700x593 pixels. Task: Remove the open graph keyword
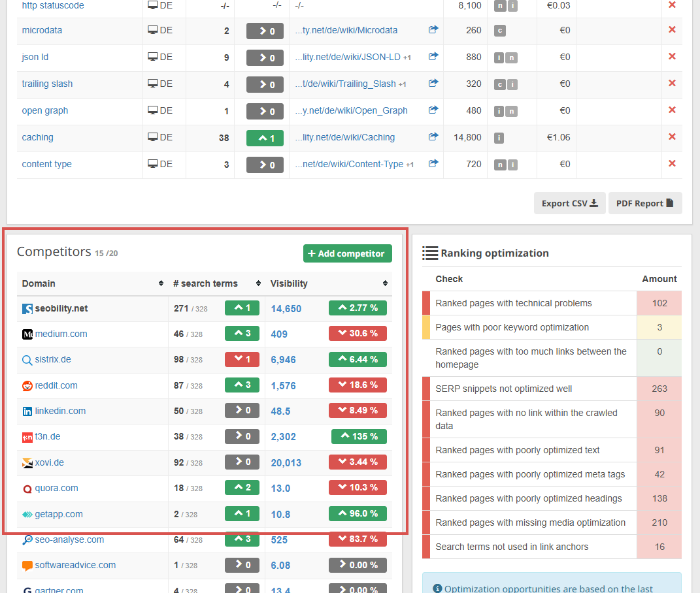tap(672, 110)
